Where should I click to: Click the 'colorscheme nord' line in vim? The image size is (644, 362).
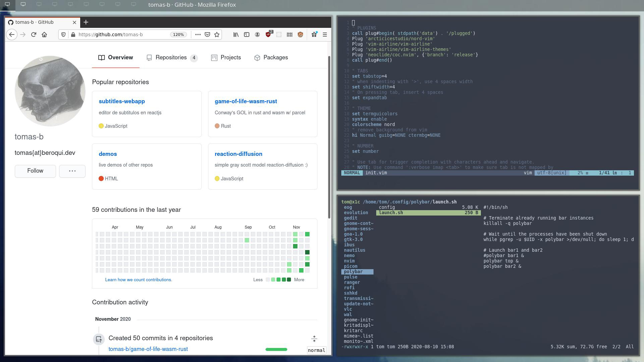374,125
